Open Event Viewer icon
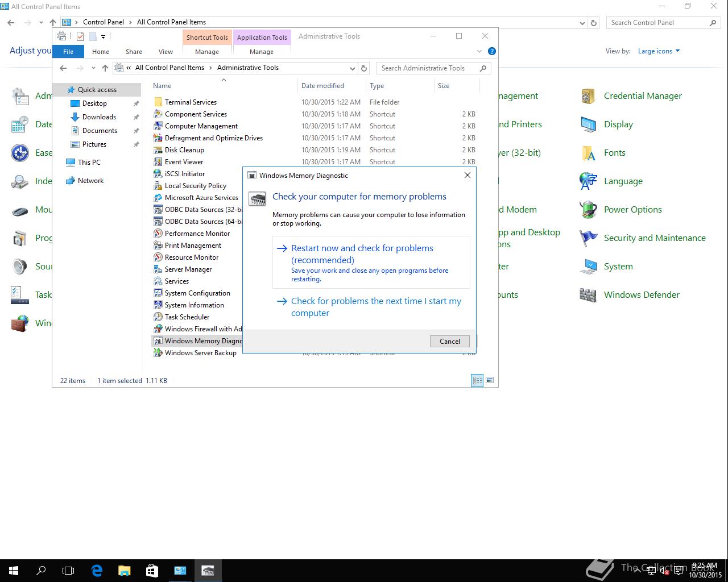 [x=158, y=162]
